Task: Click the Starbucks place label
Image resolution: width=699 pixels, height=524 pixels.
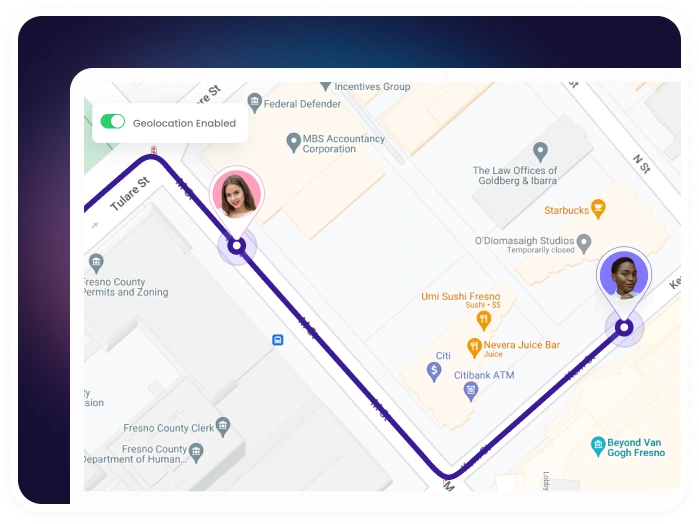Action: 566,210
